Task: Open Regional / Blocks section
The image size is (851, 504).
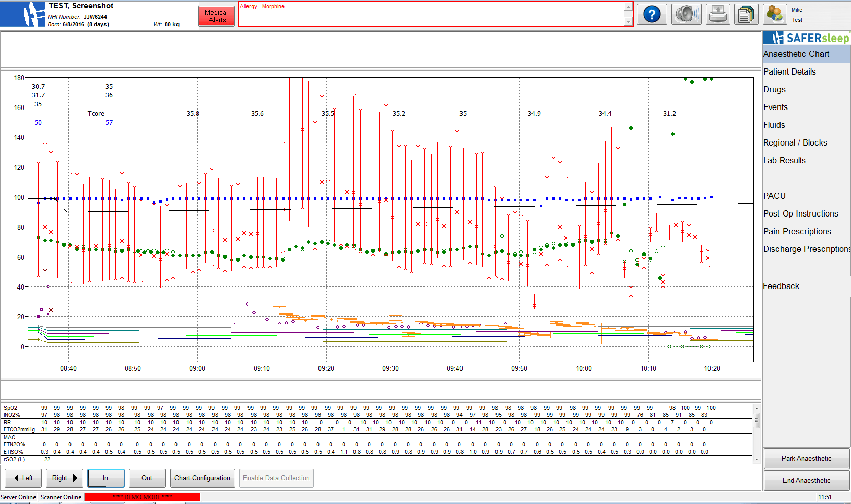Action: click(x=795, y=143)
